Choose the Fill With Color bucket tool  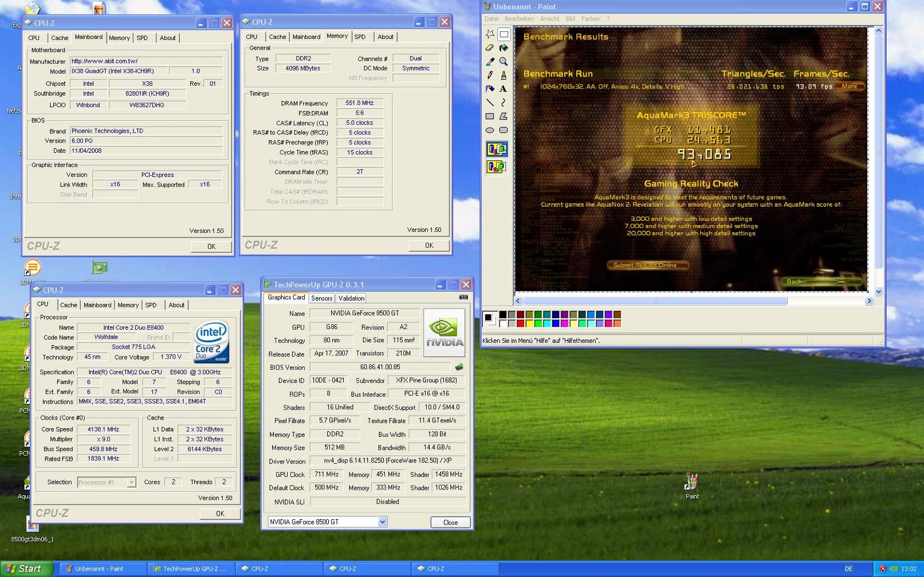click(x=504, y=48)
